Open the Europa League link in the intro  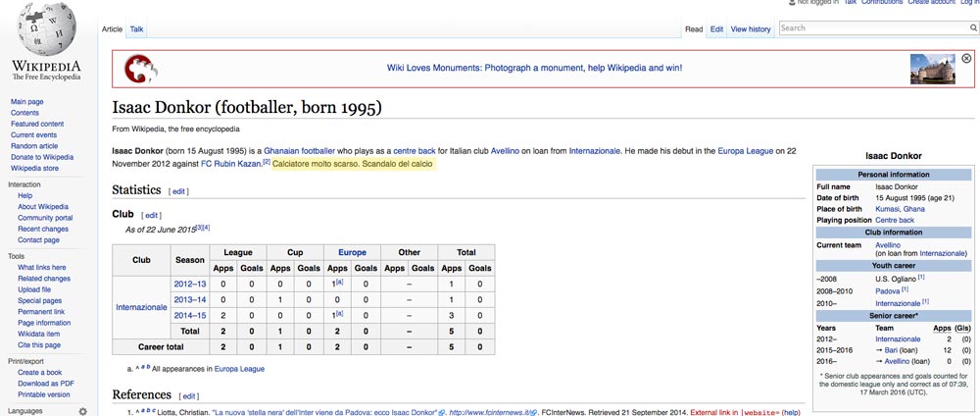click(746, 151)
